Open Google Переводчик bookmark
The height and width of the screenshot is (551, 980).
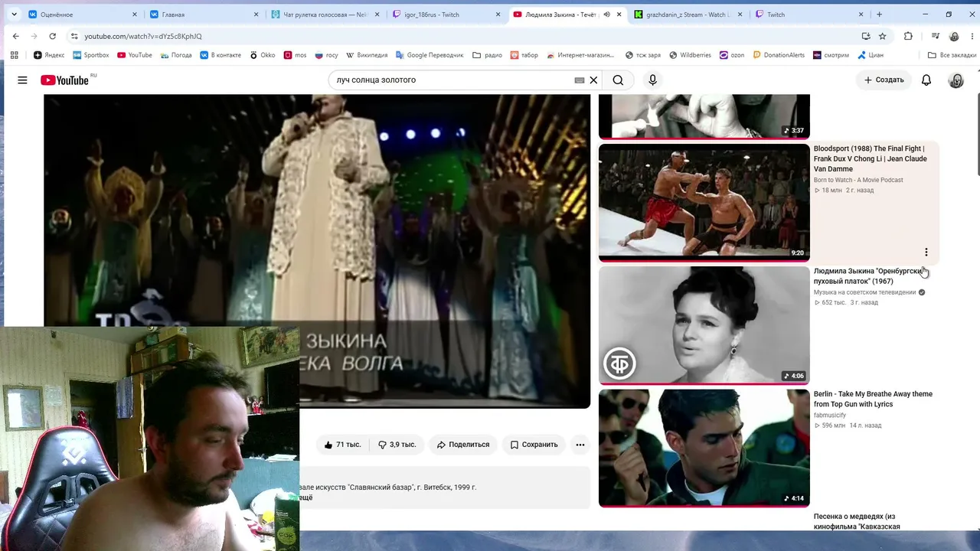pyautogui.click(x=430, y=55)
